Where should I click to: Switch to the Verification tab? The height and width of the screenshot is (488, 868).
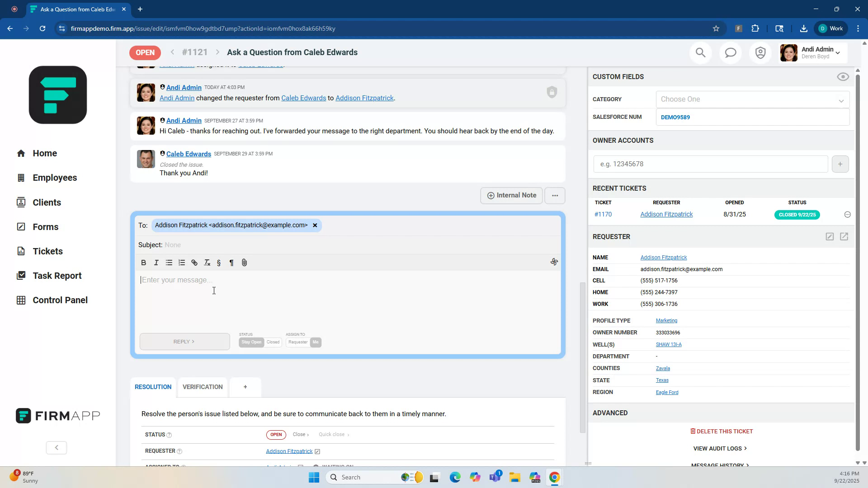pos(202,387)
